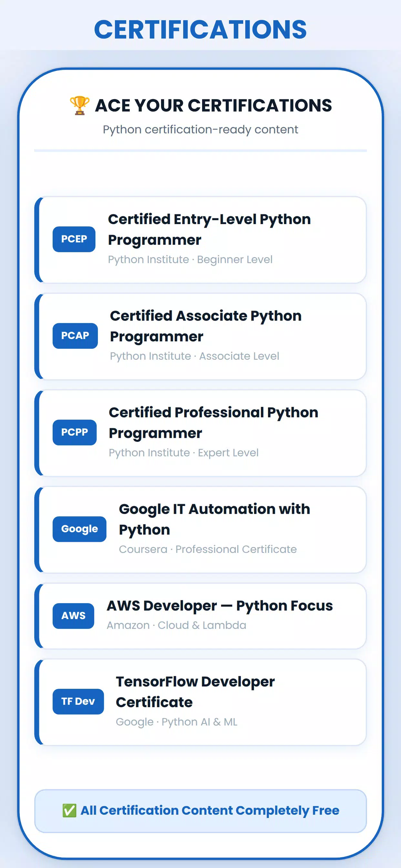Click 'Python Institute · Beginner Level' text
This screenshot has width=401, height=868.
[x=190, y=259]
